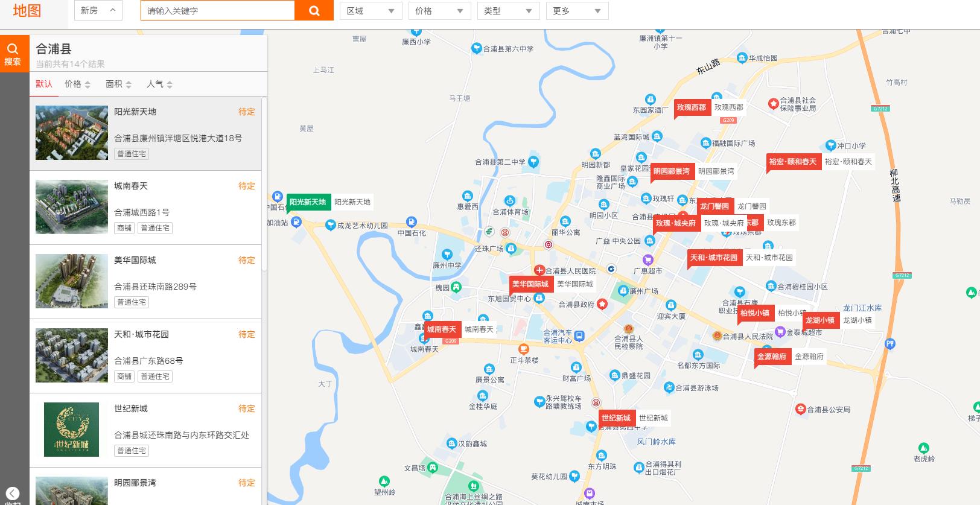Open 天和·城市花园 listing title
The height and width of the screenshot is (505, 980).
pyautogui.click(x=142, y=334)
